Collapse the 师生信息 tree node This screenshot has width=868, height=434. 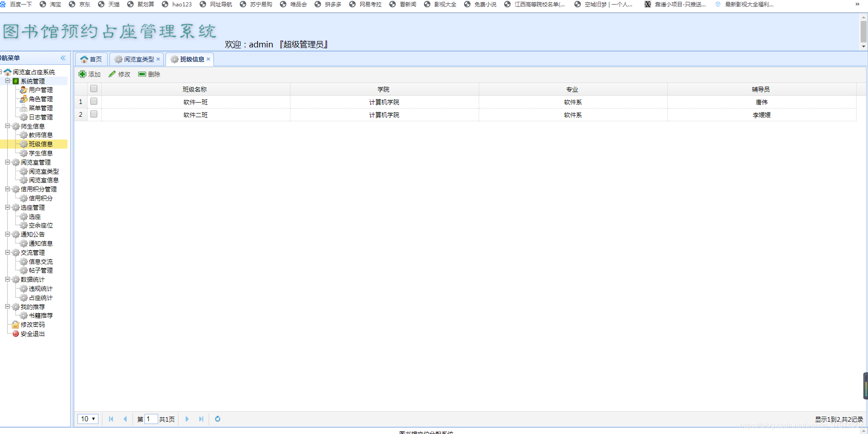click(7, 126)
